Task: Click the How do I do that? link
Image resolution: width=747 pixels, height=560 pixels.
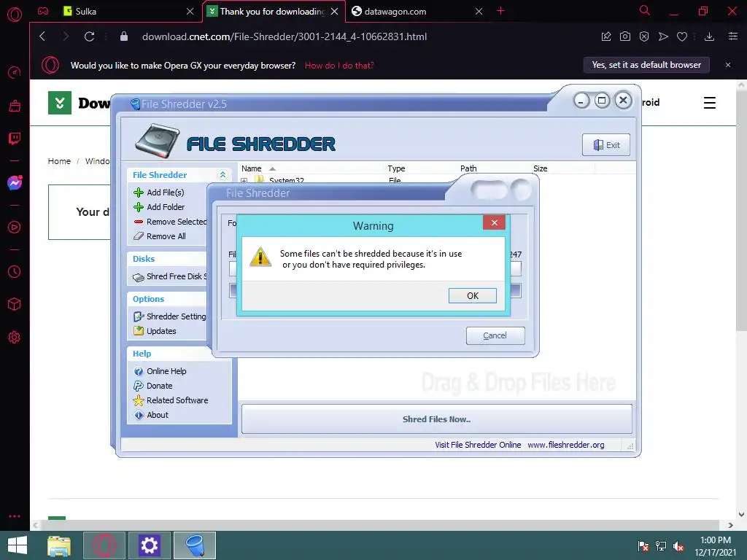Action: click(x=339, y=66)
